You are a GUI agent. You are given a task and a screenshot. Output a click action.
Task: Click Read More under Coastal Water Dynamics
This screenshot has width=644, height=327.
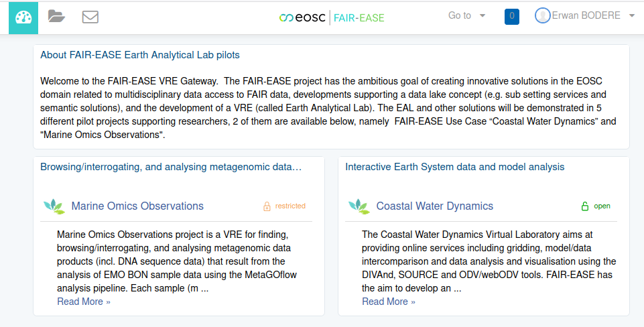click(389, 302)
